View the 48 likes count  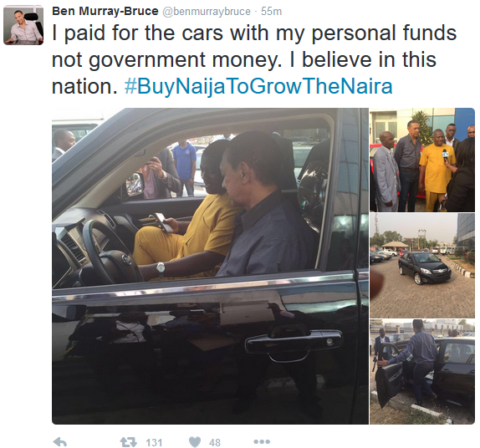(x=215, y=442)
